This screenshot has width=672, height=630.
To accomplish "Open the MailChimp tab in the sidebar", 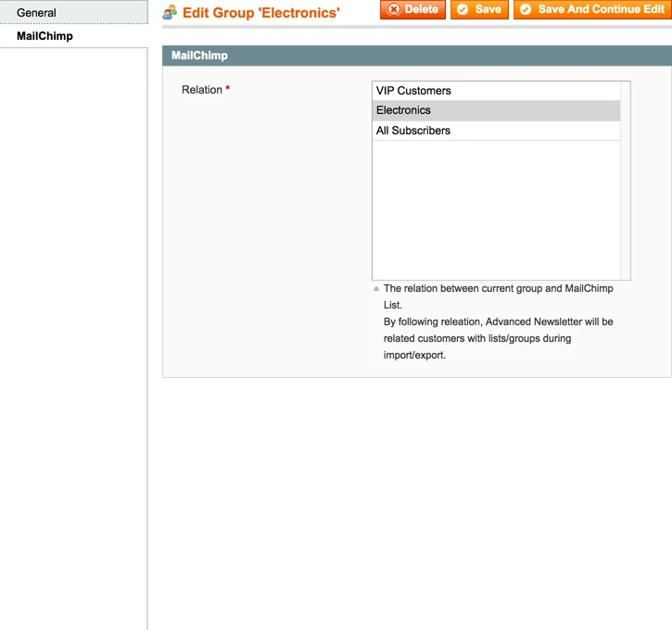I will (44, 36).
